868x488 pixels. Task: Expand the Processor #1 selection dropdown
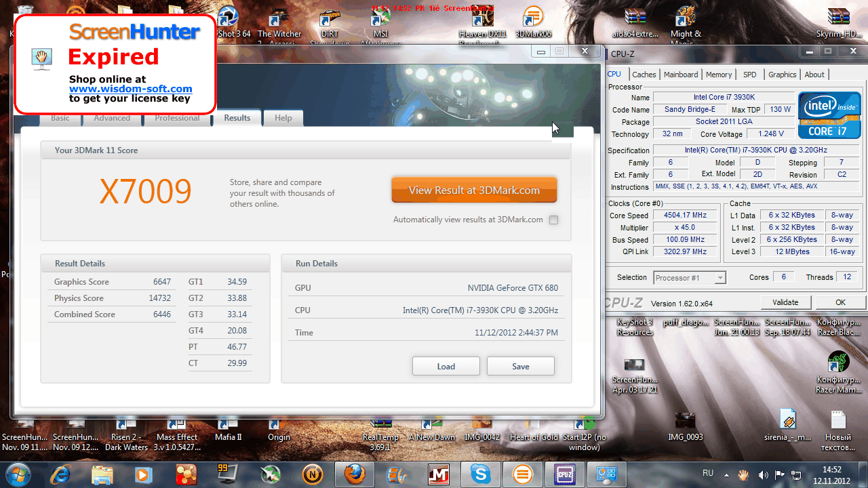click(x=720, y=278)
